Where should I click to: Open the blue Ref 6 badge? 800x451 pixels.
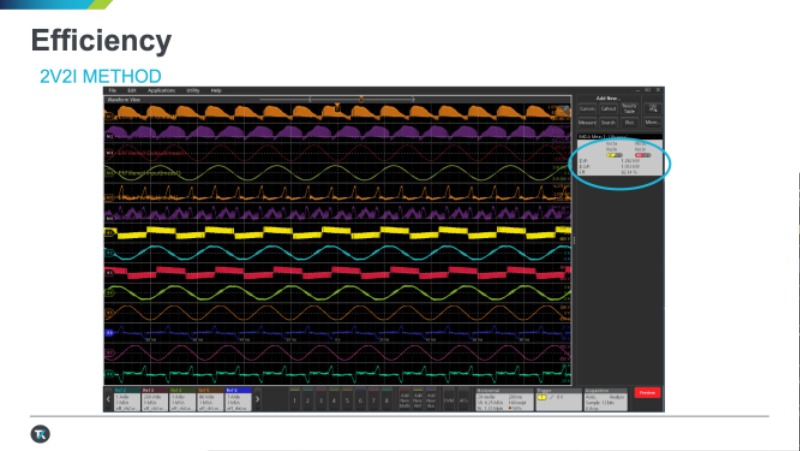tap(238, 399)
